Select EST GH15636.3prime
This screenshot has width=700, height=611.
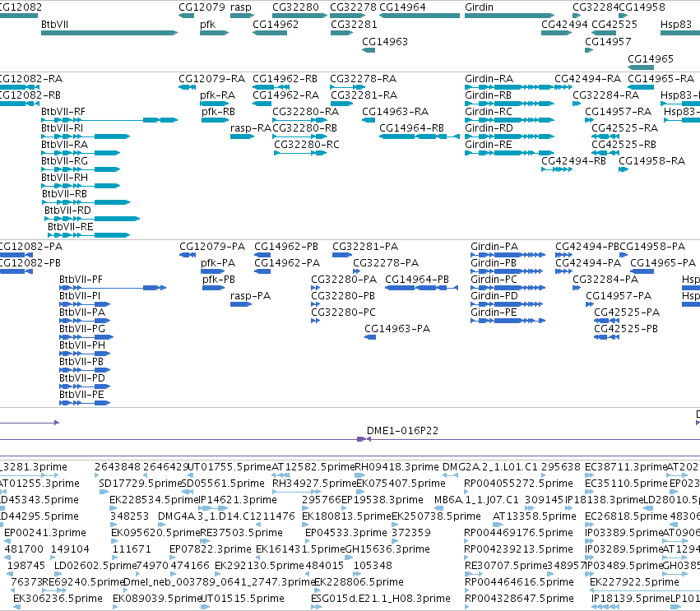(x=387, y=549)
